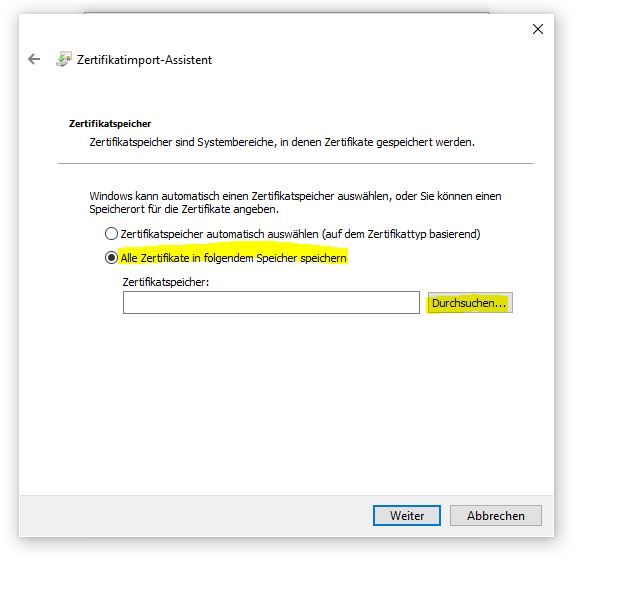Open the Durchsuchen store browser

click(469, 303)
